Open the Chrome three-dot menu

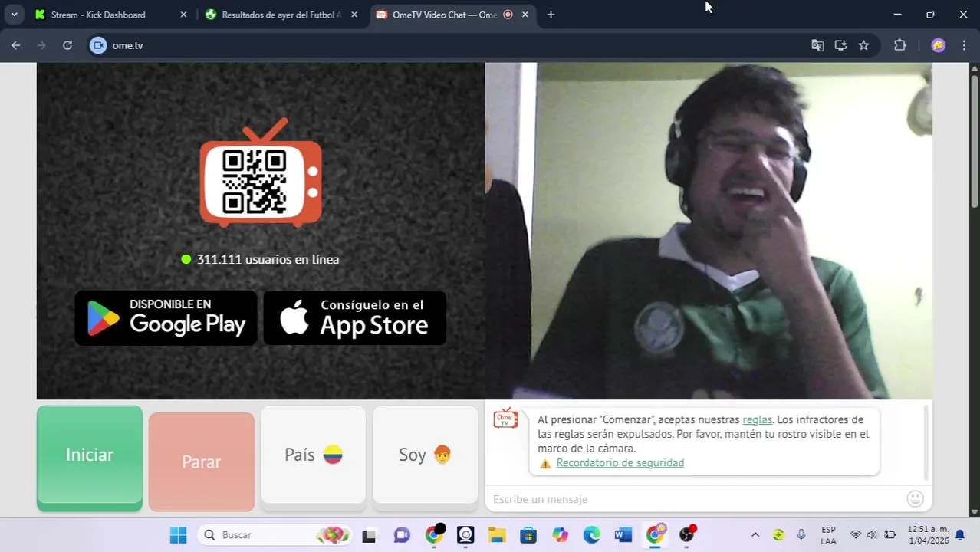tap(964, 45)
